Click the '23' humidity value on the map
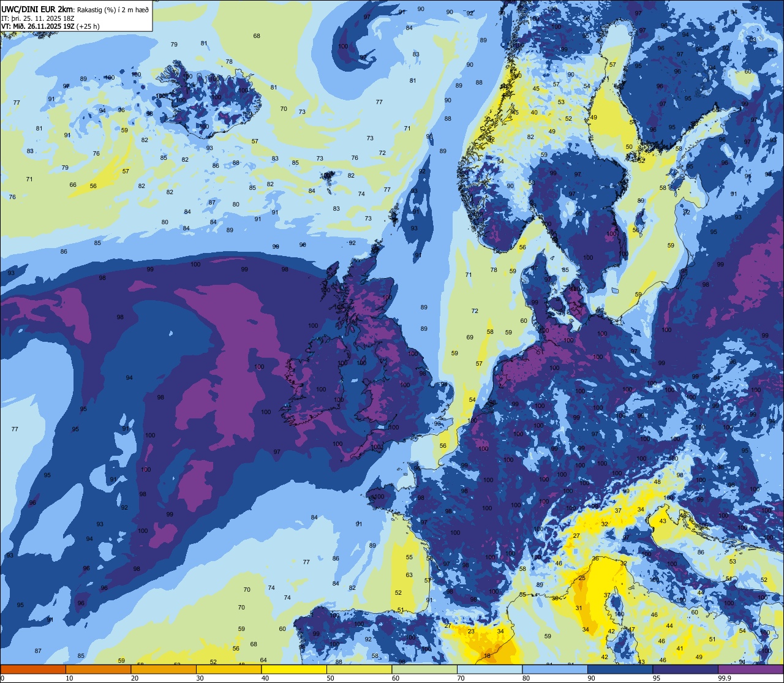This screenshot has height=683, width=784. tap(471, 631)
